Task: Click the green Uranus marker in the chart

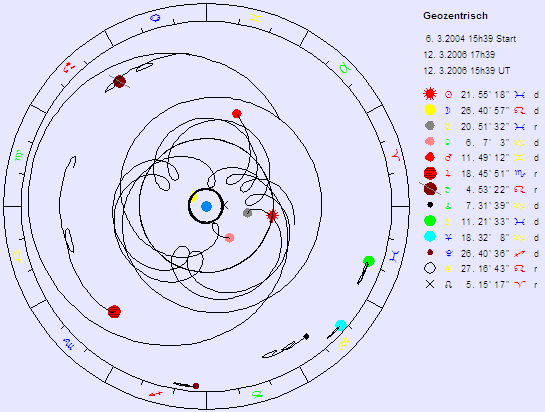Action: pos(369,261)
